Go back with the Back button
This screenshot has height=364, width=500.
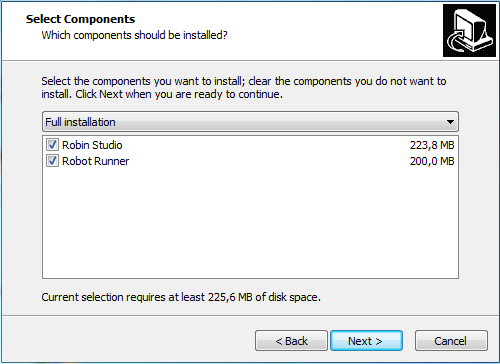(x=291, y=341)
